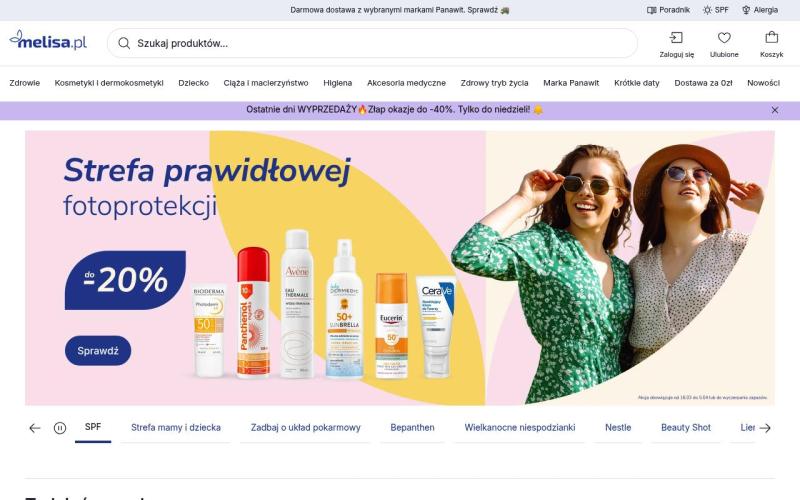Open the SPF sun icon link
The image size is (800, 500).
pyautogui.click(x=715, y=10)
